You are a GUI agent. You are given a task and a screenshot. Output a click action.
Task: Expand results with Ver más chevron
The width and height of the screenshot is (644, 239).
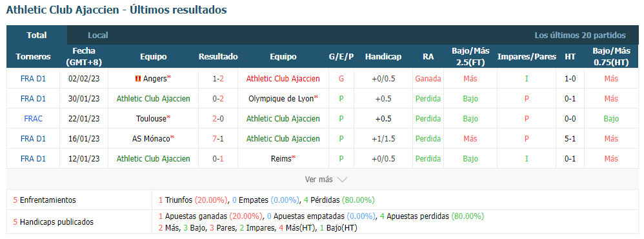(342, 180)
